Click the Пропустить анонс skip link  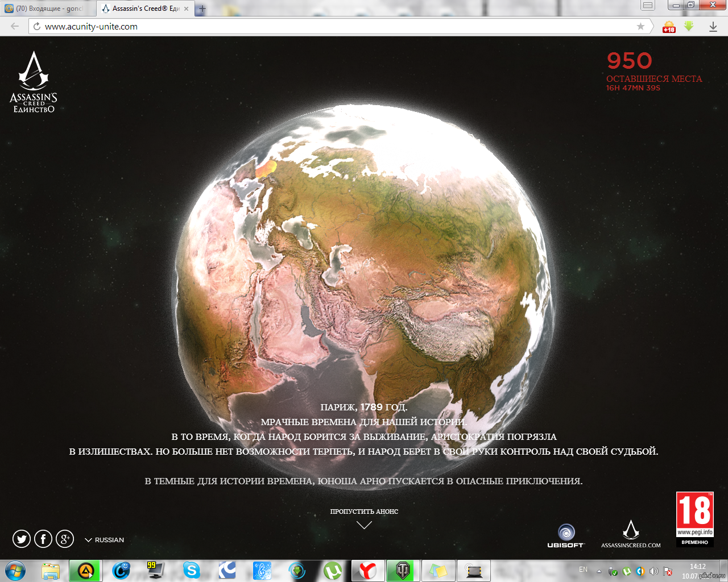pos(364,512)
